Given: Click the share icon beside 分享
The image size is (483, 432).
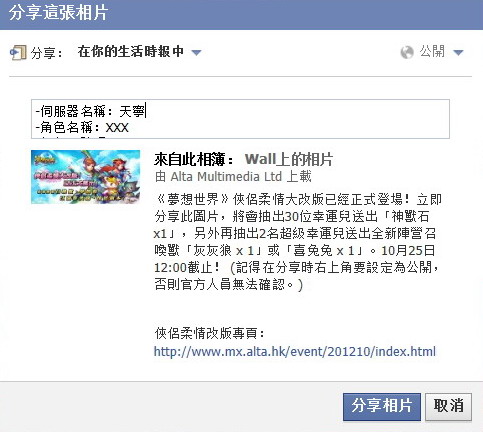Looking at the screenshot, I should (x=18, y=52).
